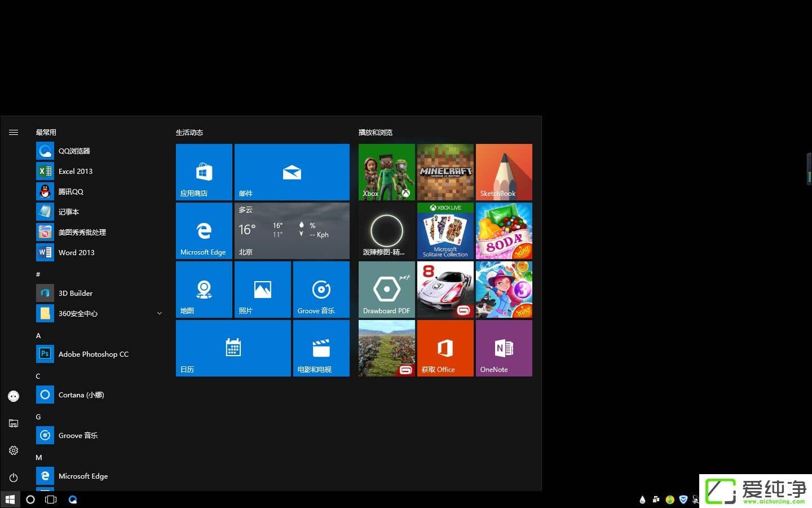Open Word 2013 from the most used list
Image resolution: width=812 pixels, height=508 pixels.
tap(76, 252)
